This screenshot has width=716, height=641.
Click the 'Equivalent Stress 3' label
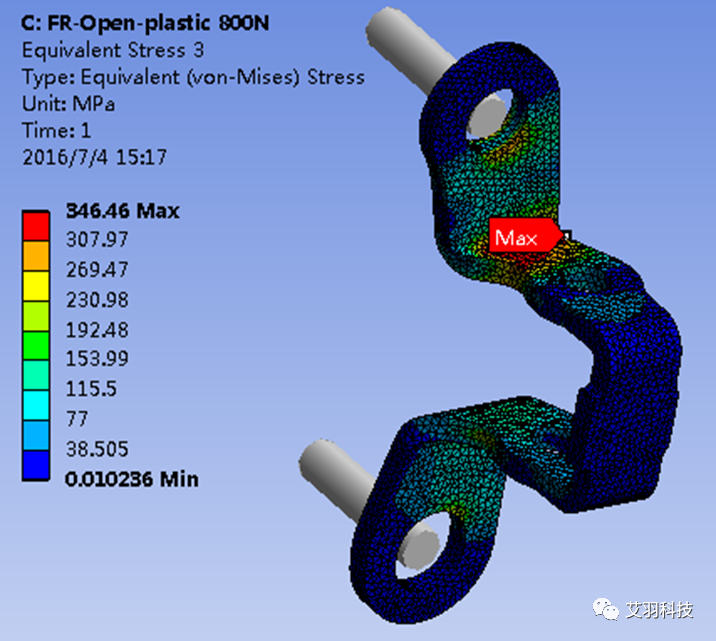pyautogui.click(x=113, y=50)
